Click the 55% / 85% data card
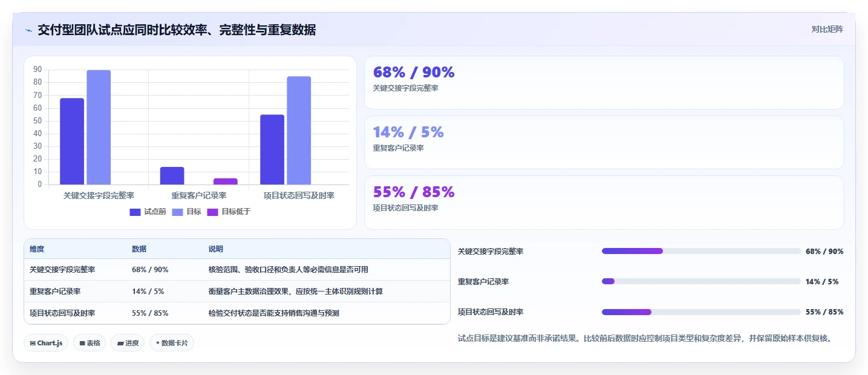The image size is (868, 375). coord(604,203)
